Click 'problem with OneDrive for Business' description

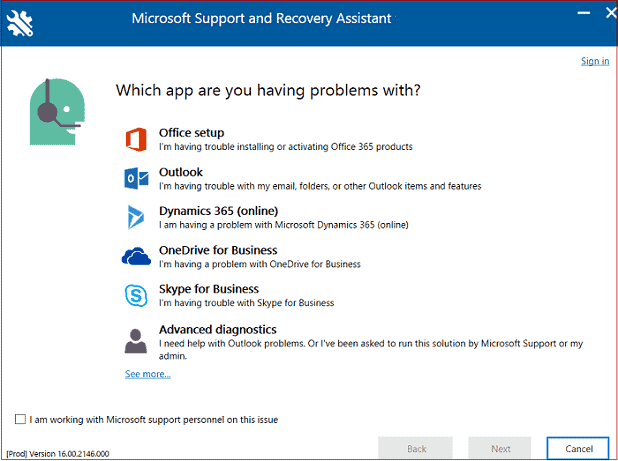tap(260, 264)
